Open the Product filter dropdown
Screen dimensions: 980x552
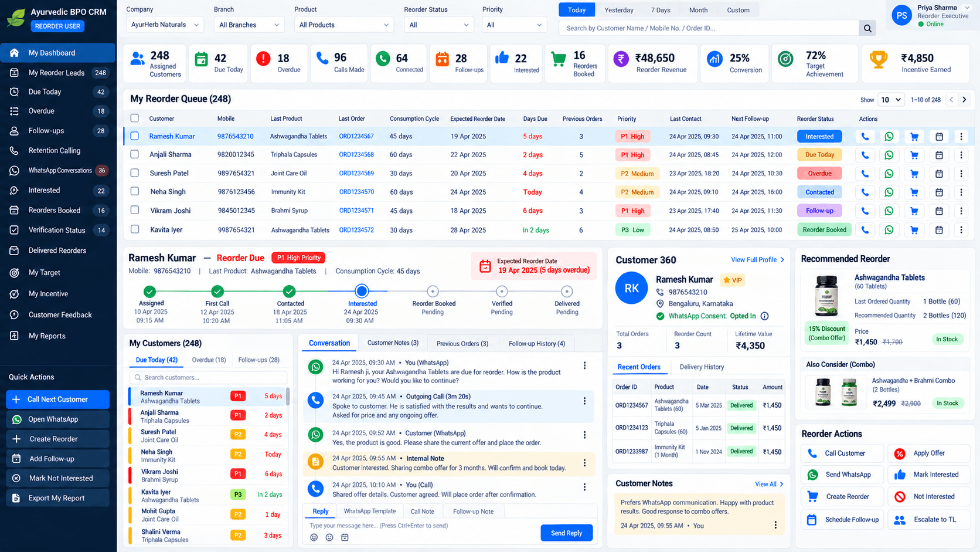pos(343,25)
